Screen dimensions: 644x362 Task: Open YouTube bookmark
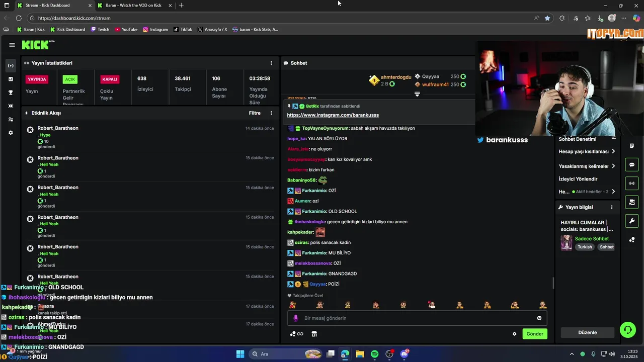click(126, 30)
